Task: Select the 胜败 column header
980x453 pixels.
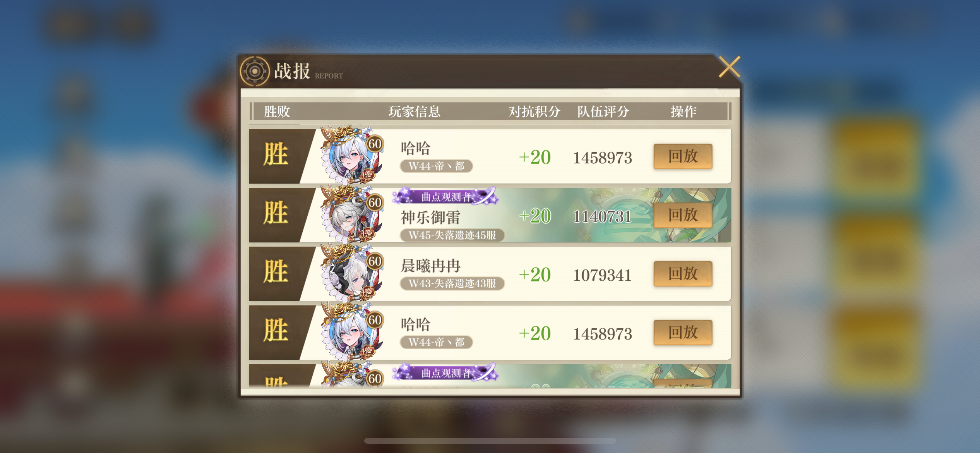Action: click(277, 112)
